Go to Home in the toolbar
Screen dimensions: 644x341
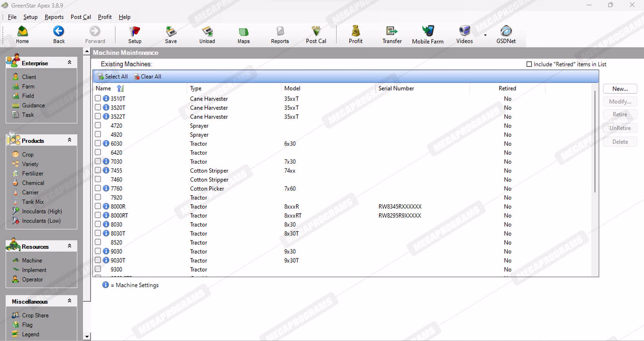[x=22, y=35]
